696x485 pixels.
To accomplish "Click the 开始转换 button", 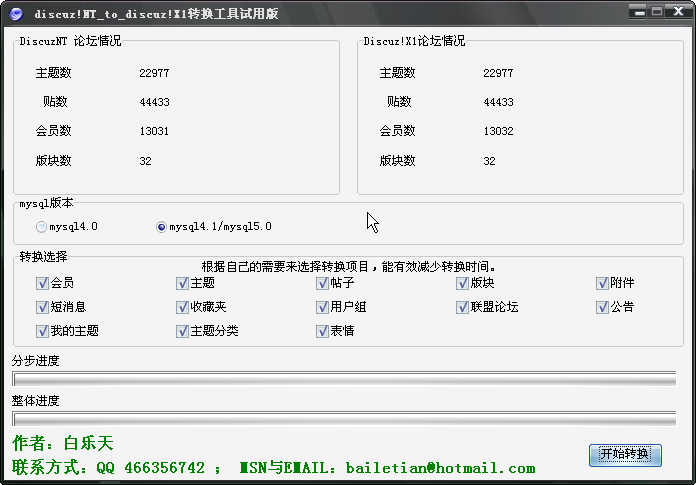I will tap(625, 455).
